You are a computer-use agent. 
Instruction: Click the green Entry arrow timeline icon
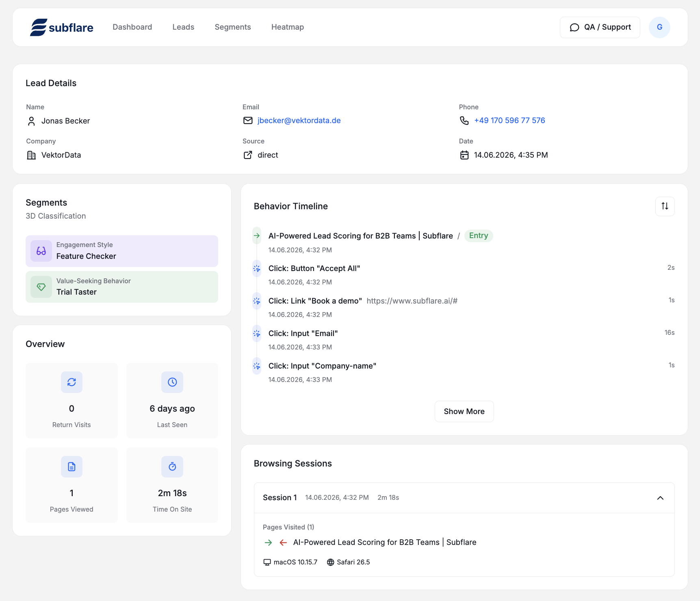(x=257, y=236)
